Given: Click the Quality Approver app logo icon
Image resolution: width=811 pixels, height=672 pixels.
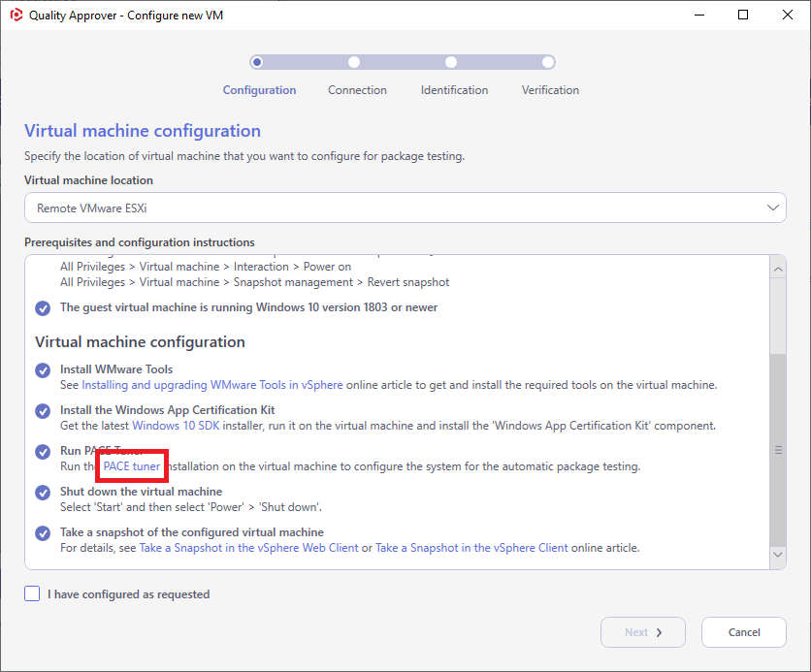Looking at the screenshot, I should point(16,15).
